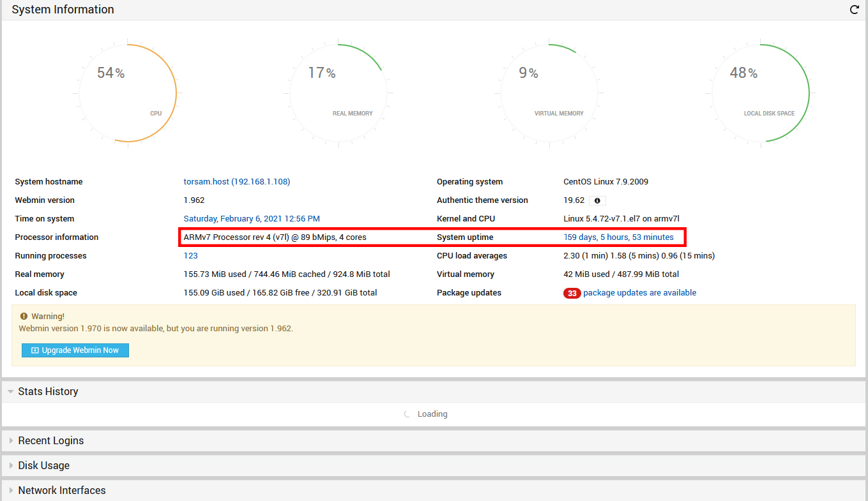The image size is (868, 501).
Task: Click the theme version info icon
Action: pos(597,200)
